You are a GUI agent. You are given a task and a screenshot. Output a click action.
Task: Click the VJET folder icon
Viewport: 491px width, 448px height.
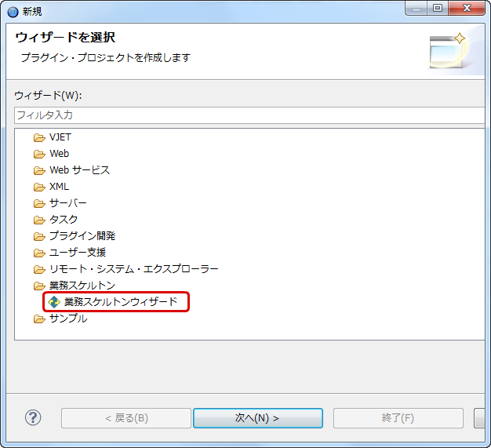pos(39,138)
